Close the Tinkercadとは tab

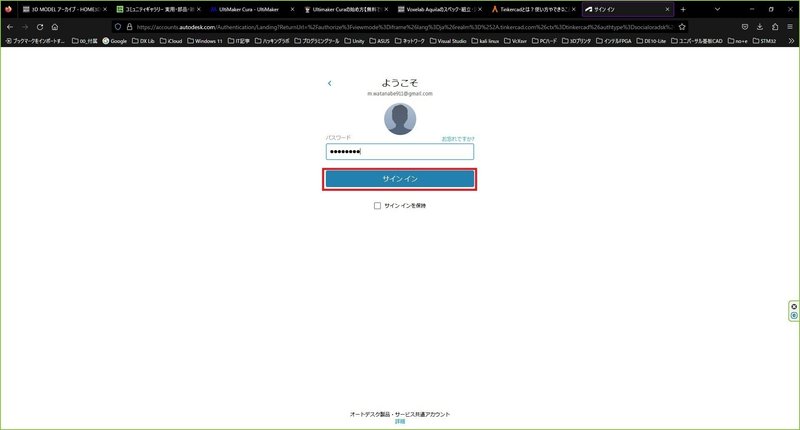point(573,9)
